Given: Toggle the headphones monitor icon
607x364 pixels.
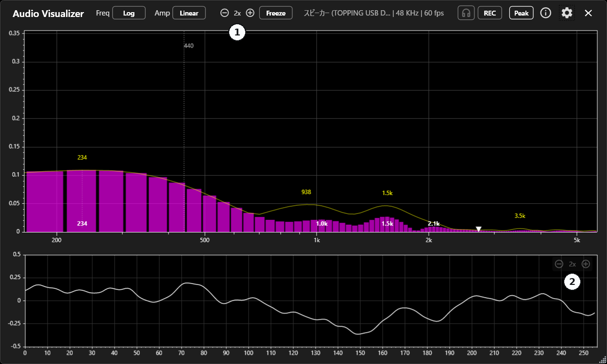Looking at the screenshot, I should click(x=466, y=13).
